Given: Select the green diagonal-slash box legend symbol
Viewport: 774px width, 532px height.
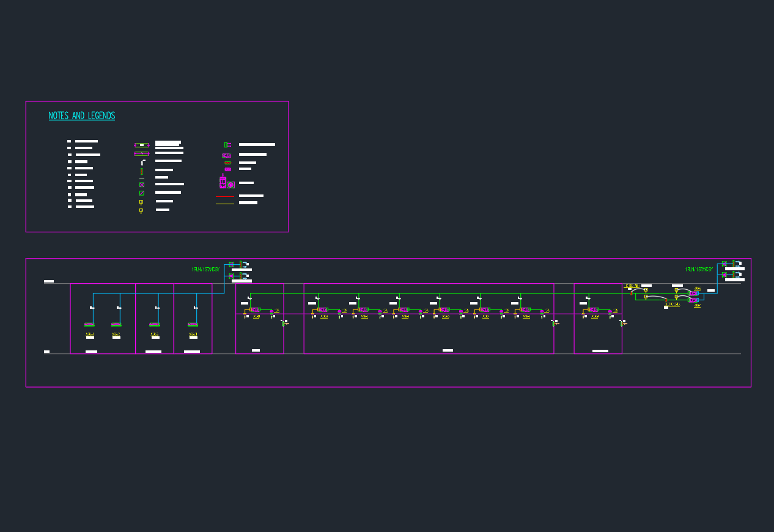Looking at the screenshot, I should (x=142, y=193).
